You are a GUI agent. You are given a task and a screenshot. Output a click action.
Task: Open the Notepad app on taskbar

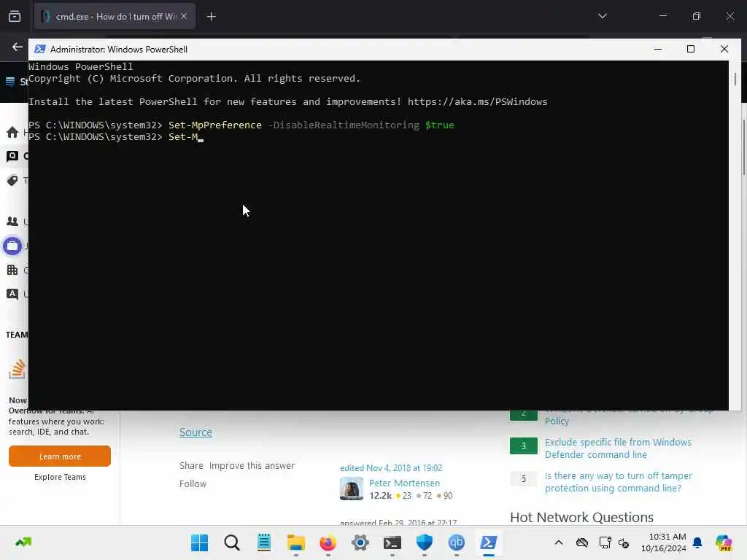pos(263,542)
